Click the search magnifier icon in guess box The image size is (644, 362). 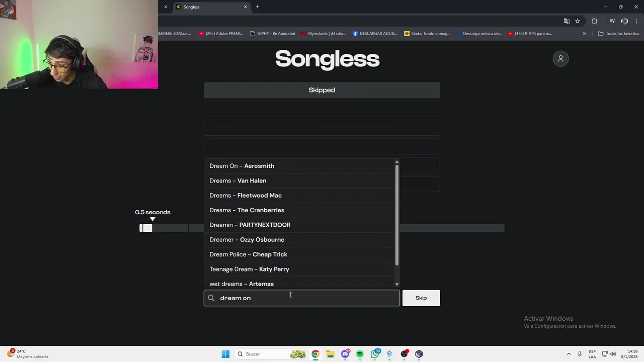tap(211, 298)
